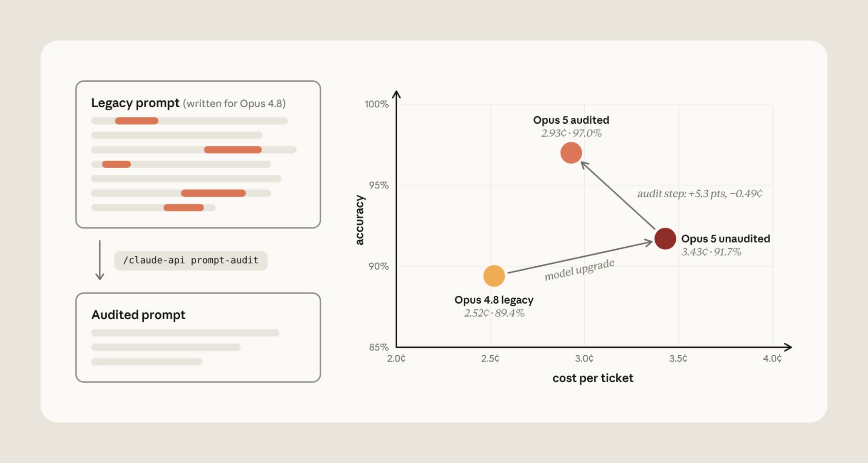Click the first orange highlight in legacy prompt

click(136, 121)
